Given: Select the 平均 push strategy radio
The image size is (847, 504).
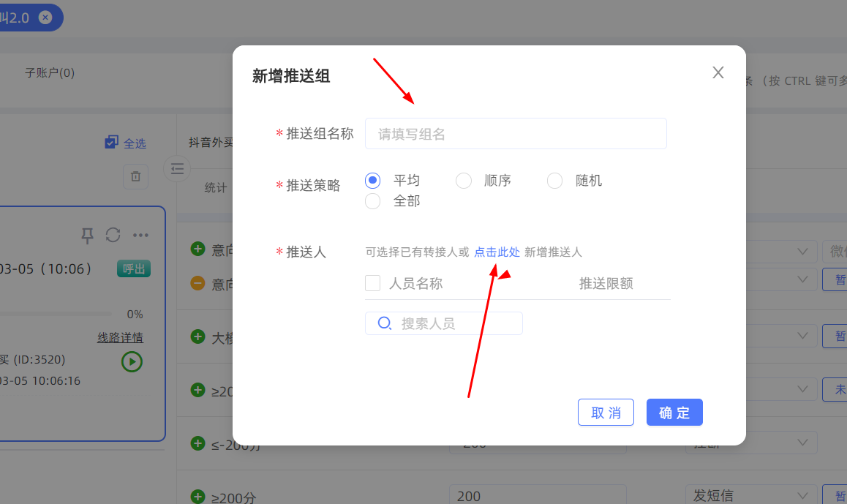Looking at the screenshot, I should pyautogui.click(x=373, y=180).
